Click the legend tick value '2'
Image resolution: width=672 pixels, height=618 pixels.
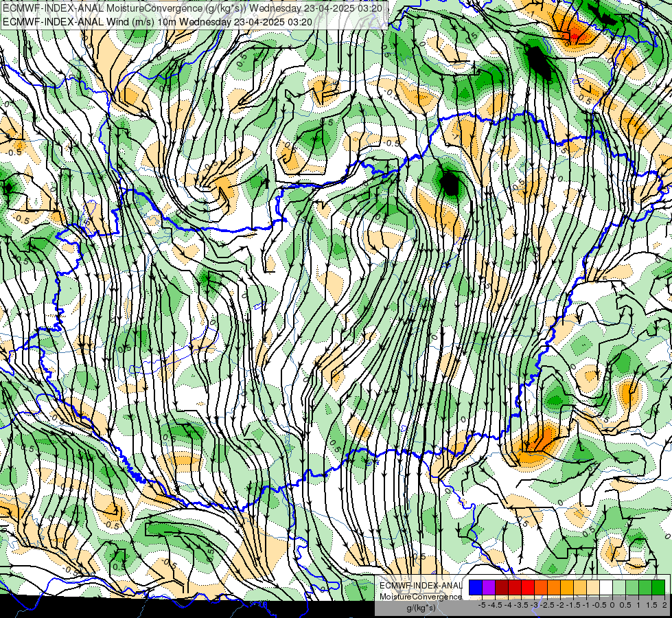pos(664,605)
